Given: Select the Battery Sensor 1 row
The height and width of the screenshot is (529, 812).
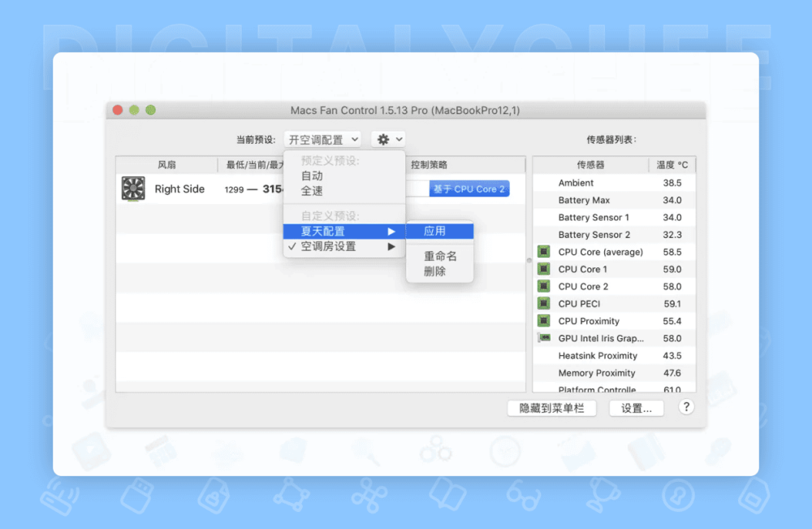Looking at the screenshot, I should pos(614,217).
